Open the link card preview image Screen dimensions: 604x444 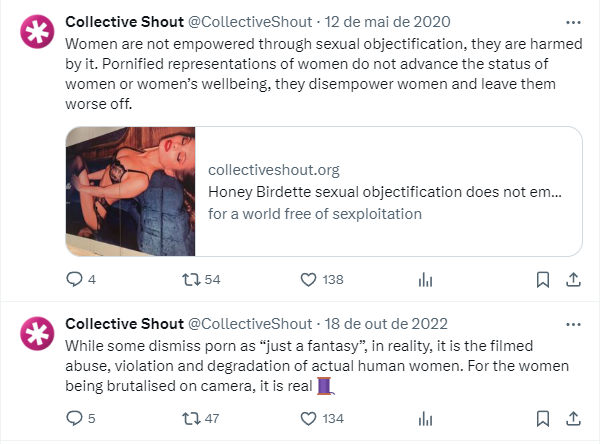131,191
